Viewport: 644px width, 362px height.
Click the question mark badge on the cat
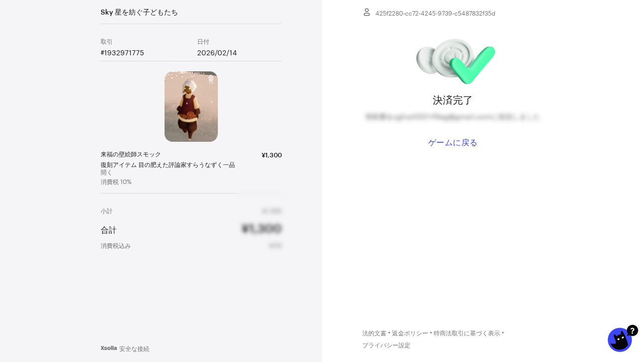(x=632, y=330)
